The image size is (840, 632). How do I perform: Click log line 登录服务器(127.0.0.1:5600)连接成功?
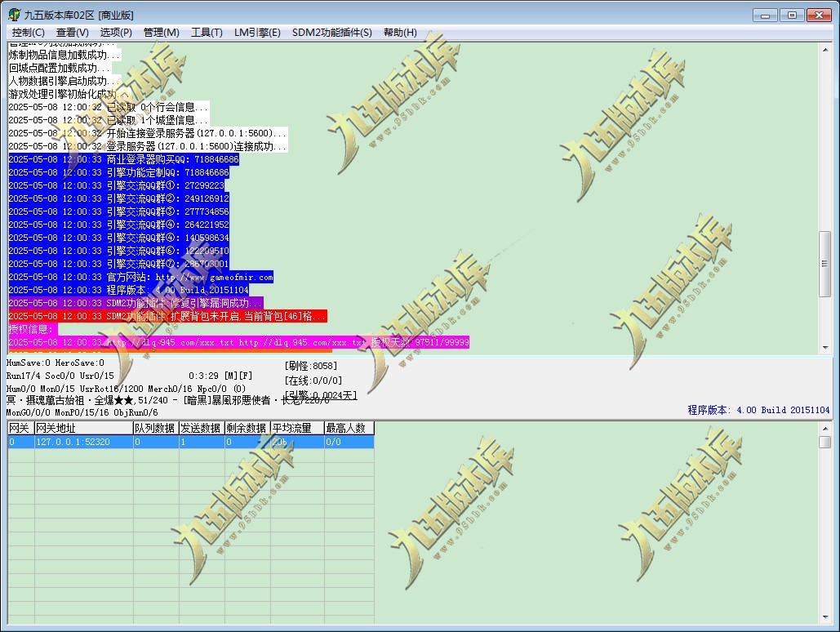[148, 146]
